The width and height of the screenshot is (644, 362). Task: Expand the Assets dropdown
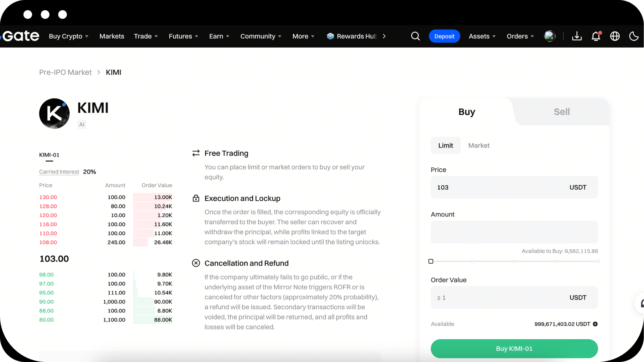coord(482,36)
